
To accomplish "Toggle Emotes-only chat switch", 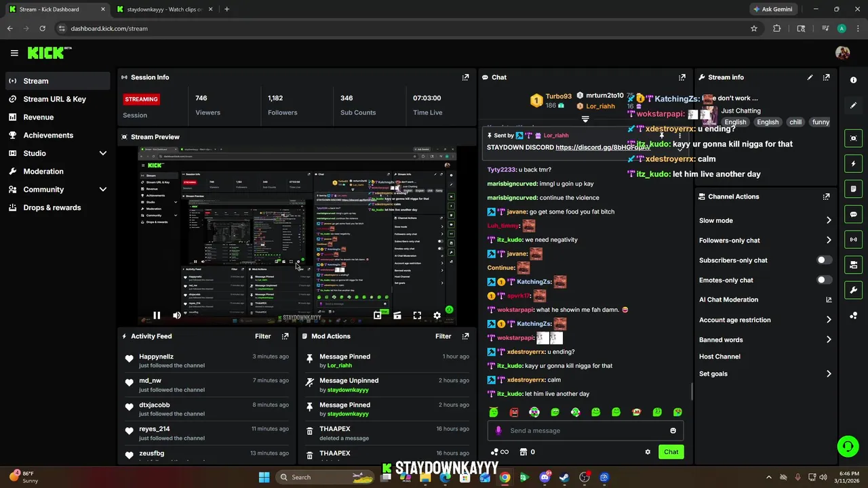I will pos(824,280).
